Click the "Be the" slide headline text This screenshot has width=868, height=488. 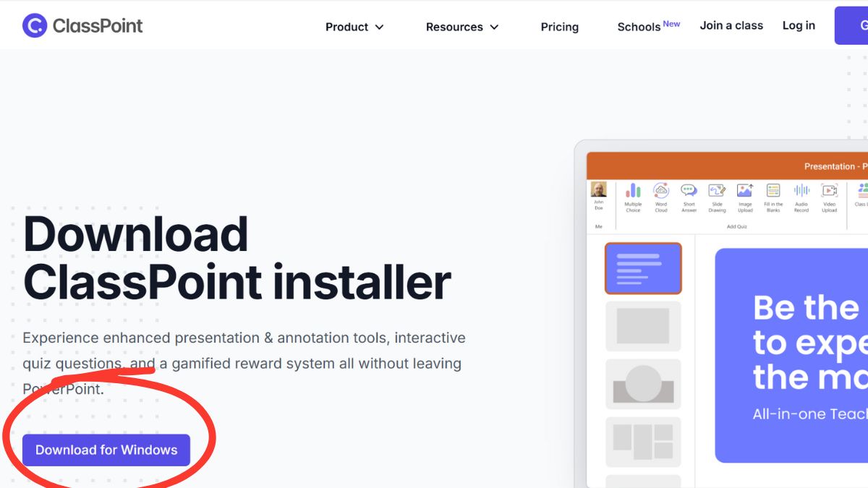click(806, 308)
